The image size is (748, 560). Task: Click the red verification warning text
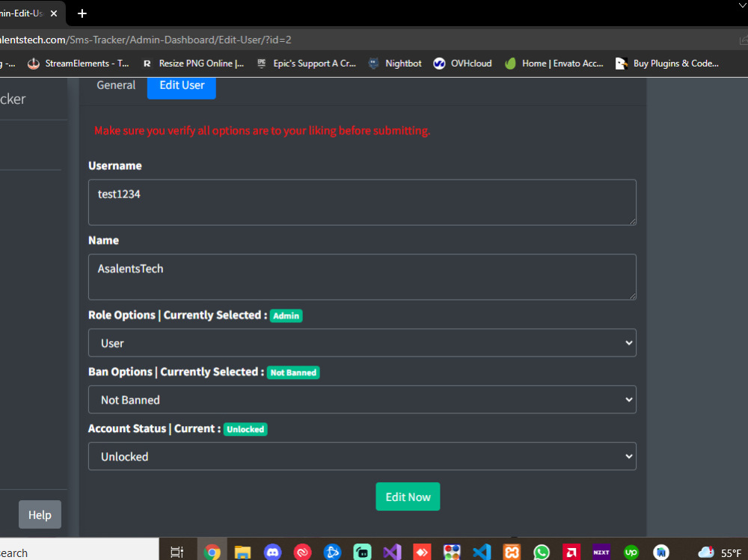tap(263, 131)
